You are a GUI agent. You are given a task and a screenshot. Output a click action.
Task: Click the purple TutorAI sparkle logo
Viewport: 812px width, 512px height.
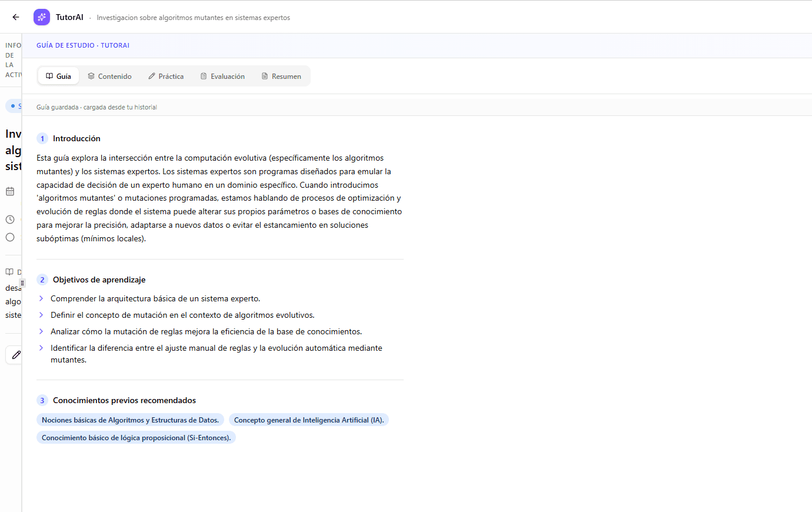42,17
